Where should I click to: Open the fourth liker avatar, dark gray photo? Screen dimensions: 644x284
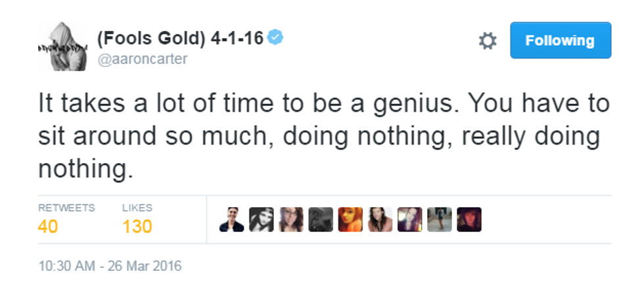click(x=321, y=220)
